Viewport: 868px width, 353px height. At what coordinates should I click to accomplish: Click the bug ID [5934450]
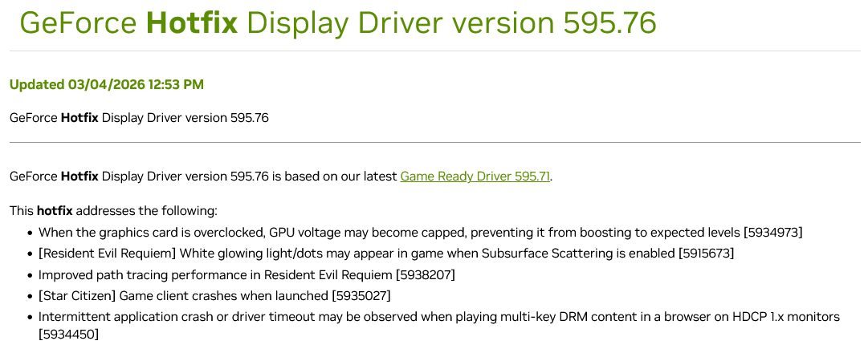[x=68, y=335]
